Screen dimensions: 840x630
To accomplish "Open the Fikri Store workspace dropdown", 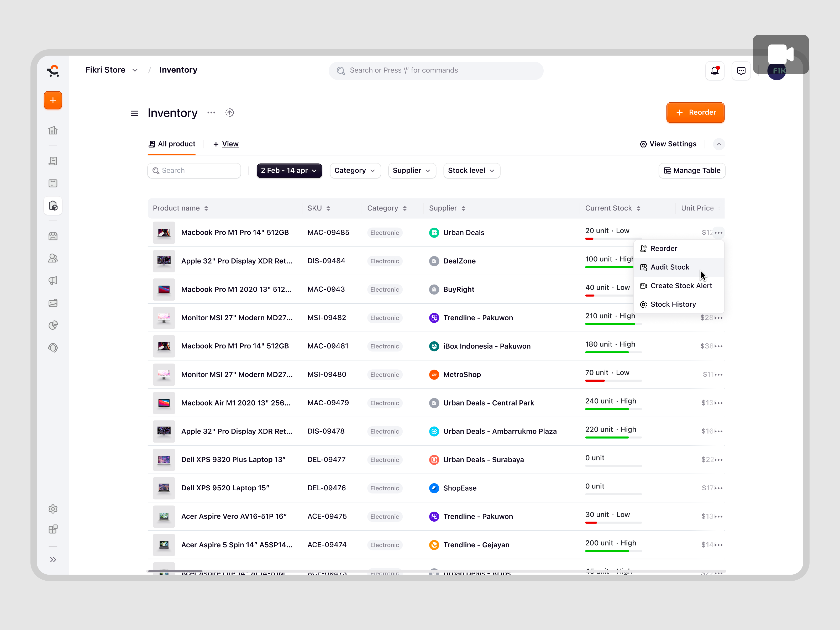I will pos(112,70).
